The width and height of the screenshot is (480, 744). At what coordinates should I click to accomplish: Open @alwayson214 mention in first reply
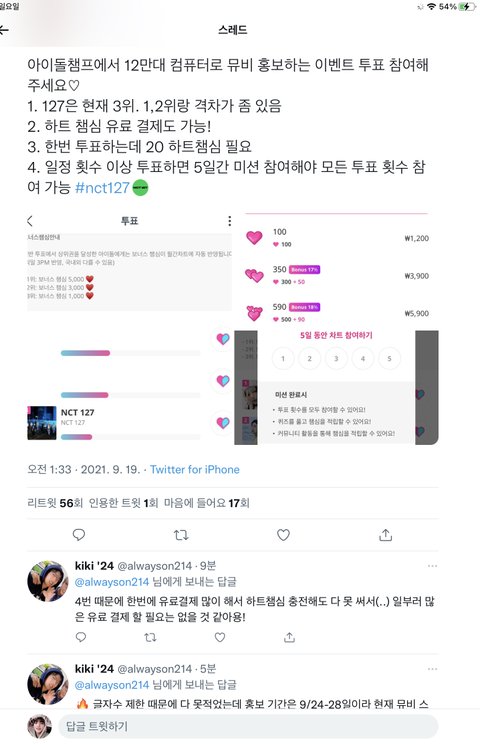click(x=112, y=582)
